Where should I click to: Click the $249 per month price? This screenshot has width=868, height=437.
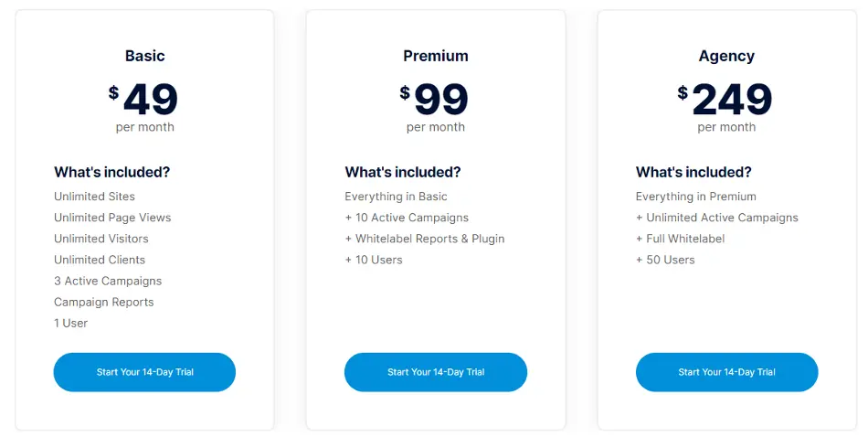pos(725,107)
